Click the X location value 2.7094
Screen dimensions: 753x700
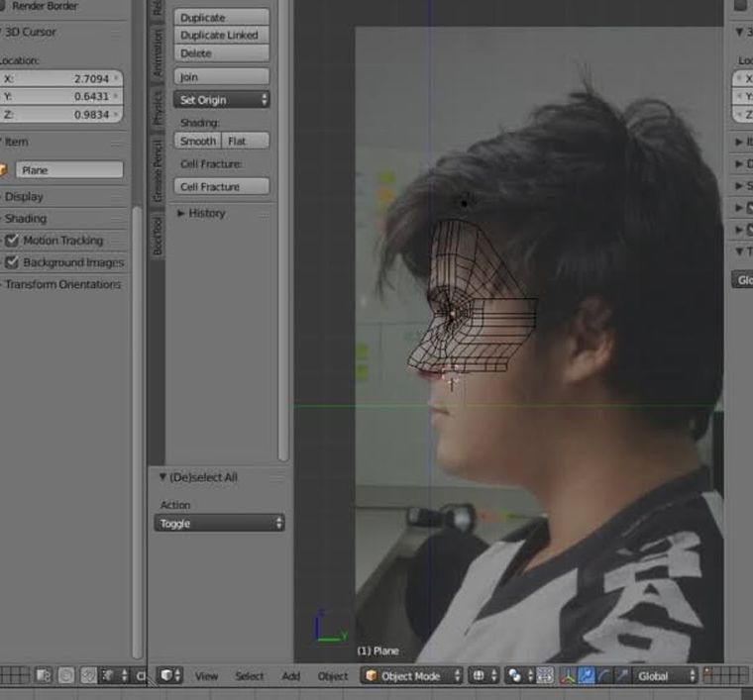(61, 78)
